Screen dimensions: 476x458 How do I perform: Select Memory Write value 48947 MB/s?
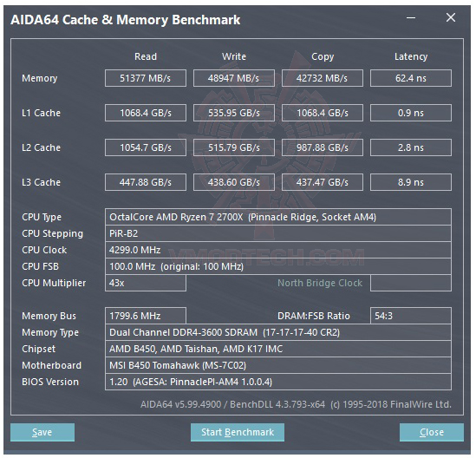pyautogui.click(x=234, y=78)
